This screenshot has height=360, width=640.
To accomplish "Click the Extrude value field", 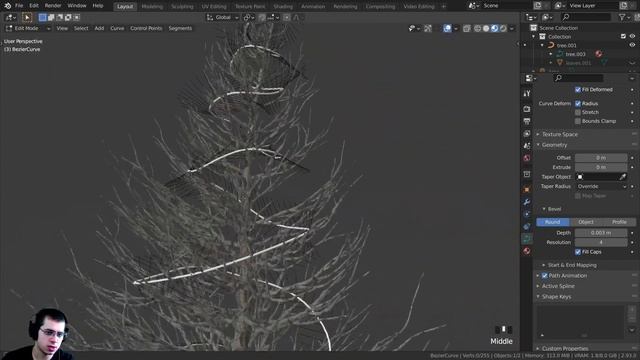I will (601, 167).
